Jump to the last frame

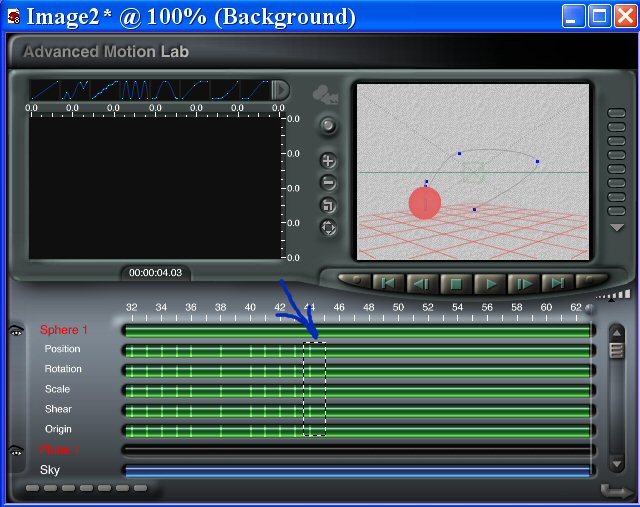pos(558,283)
